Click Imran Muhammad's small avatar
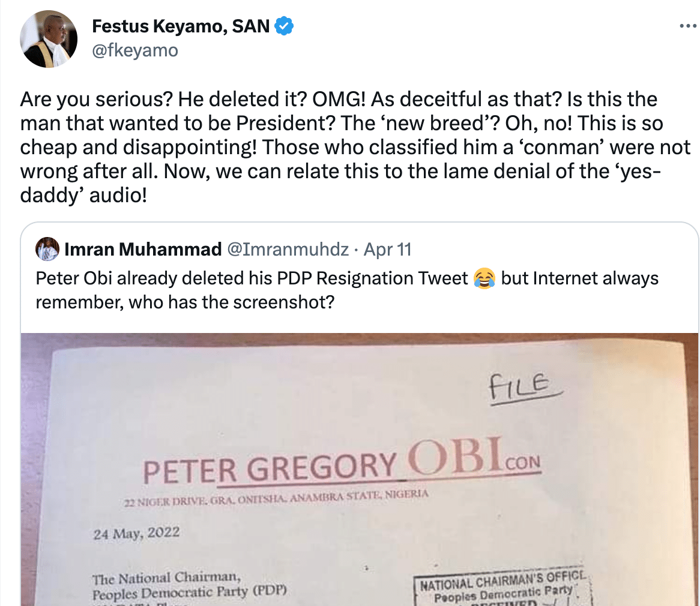The width and height of the screenshot is (700, 606). pos(47,249)
